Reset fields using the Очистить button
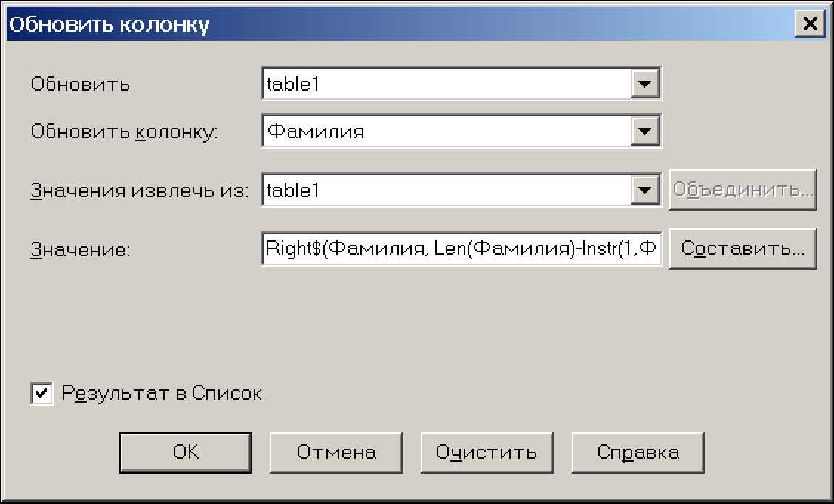834x504 pixels. point(486,452)
